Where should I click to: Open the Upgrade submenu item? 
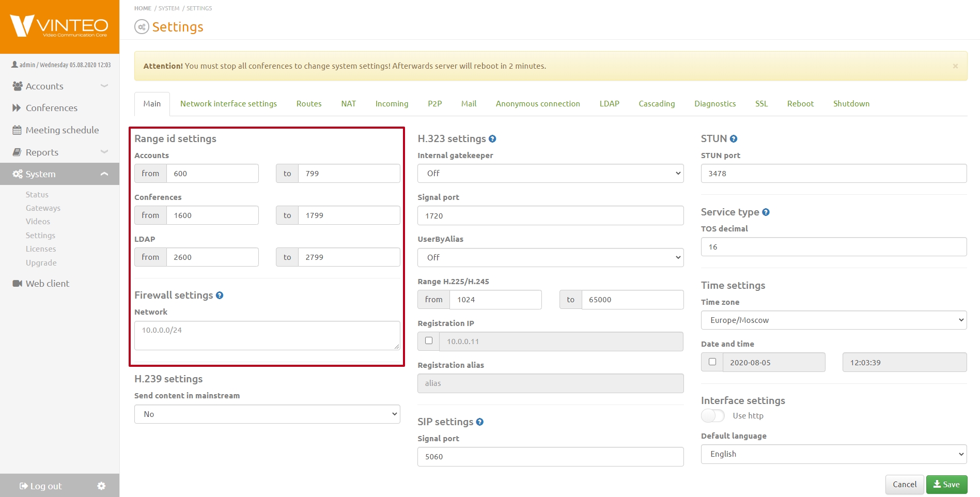41,263
